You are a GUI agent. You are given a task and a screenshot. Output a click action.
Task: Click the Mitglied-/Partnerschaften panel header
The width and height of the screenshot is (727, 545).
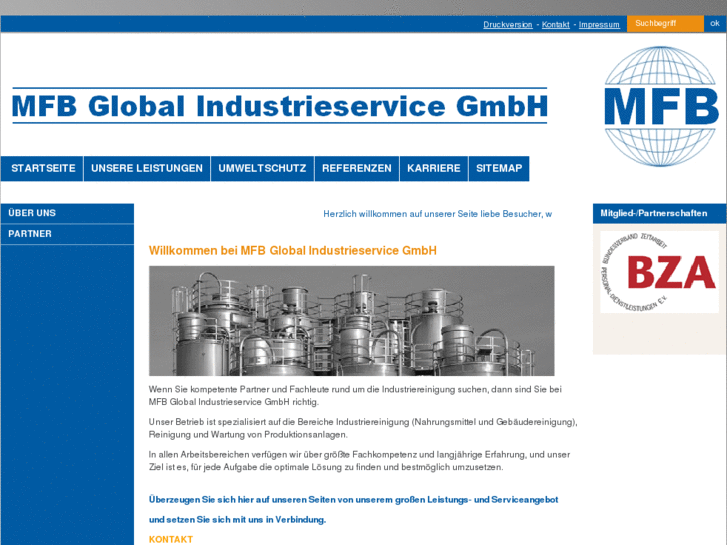(x=659, y=213)
